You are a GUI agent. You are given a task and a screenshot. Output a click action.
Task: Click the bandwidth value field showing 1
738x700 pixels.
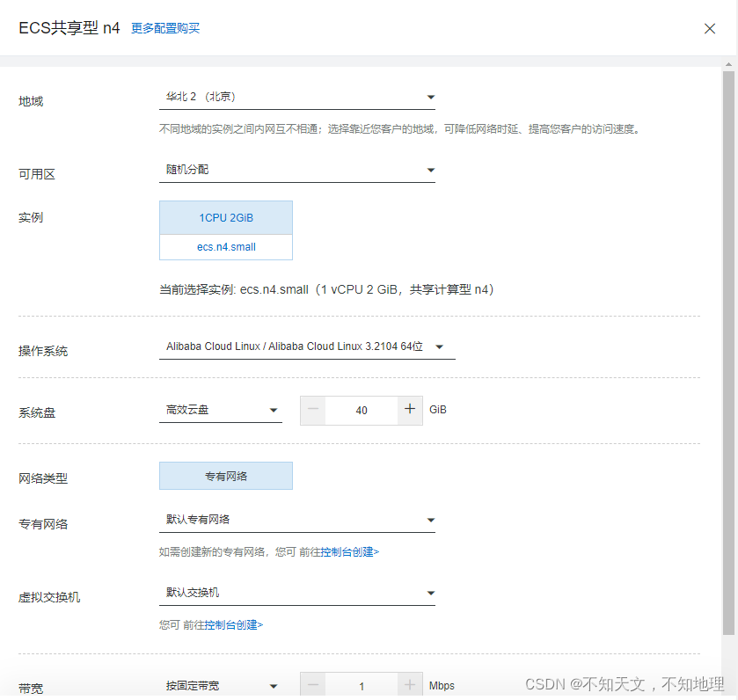pos(362,685)
